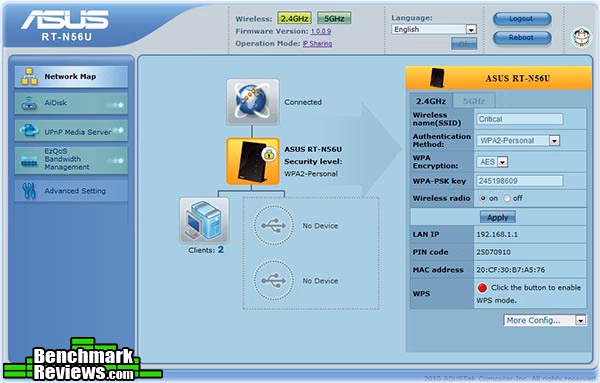Click the Network Map tree icon
Image resolution: width=600 pixels, height=383 pixels.
[x=29, y=77]
